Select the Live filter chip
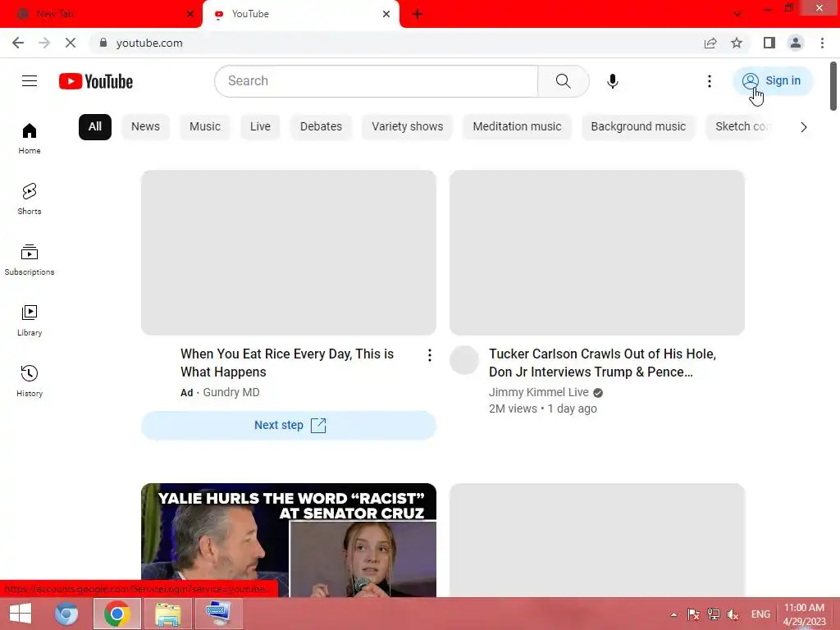The image size is (840, 630). coord(260,127)
